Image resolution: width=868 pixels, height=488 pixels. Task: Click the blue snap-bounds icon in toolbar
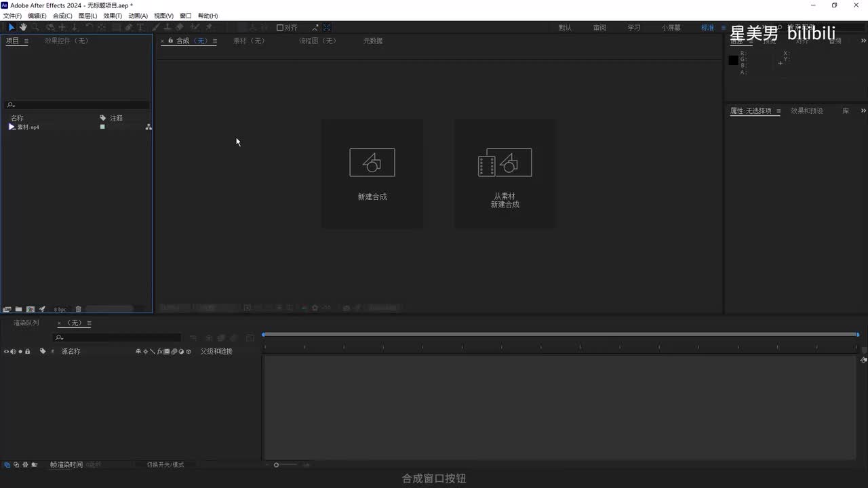click(x=327, y=28)
